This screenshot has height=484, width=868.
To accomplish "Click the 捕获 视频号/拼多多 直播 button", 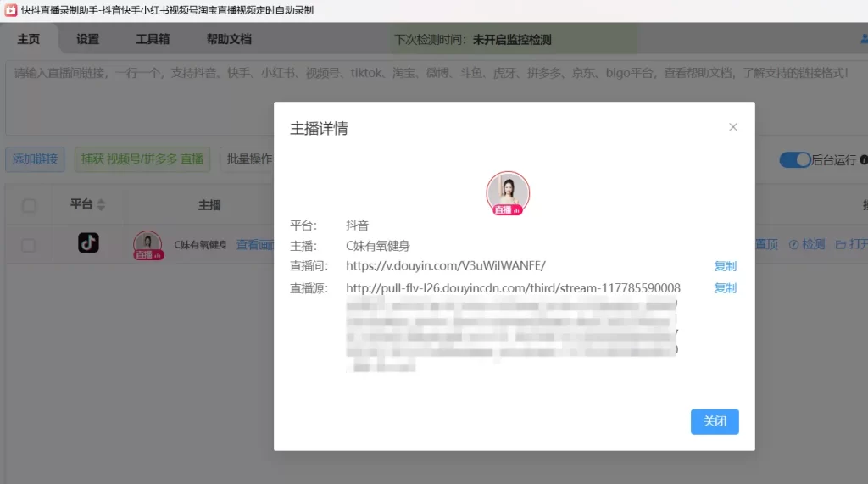I will [142, 159].
